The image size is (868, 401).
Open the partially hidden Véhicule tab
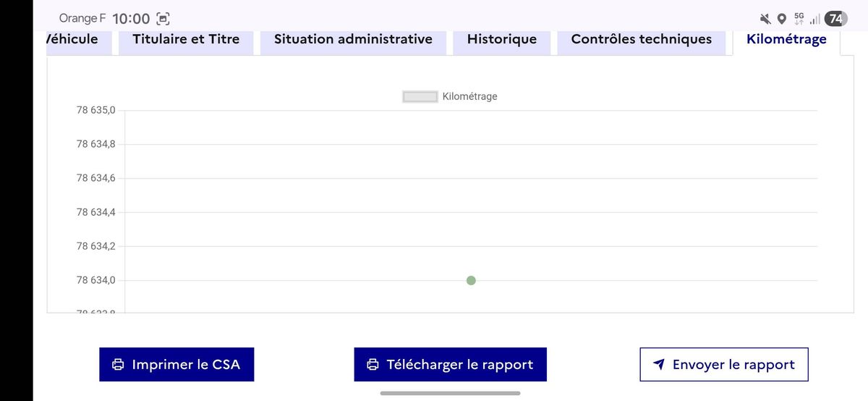coord(72,39)
